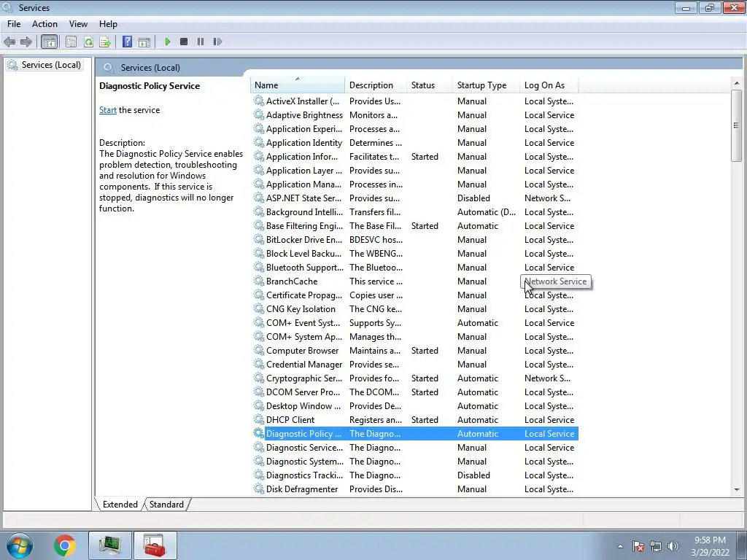Click gear icon beside DHCP Client
Screen dimensions: 747x560
[x=259, y=419]
